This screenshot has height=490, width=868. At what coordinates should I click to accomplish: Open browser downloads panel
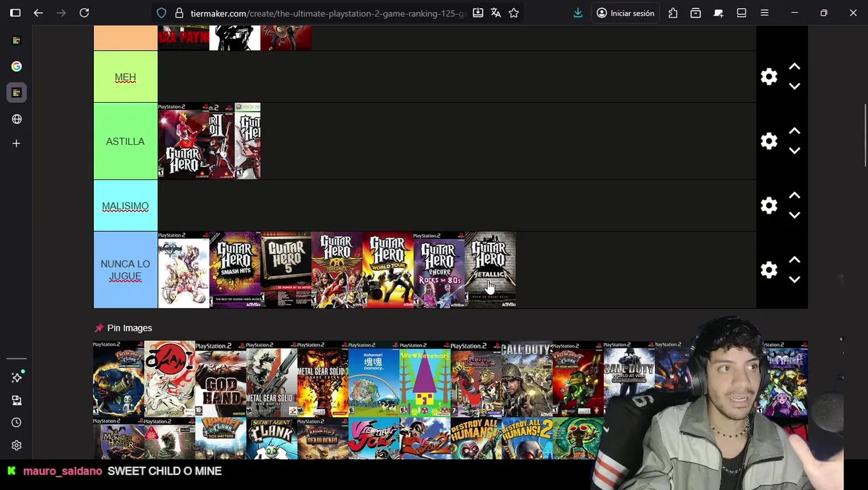(578, 13)
